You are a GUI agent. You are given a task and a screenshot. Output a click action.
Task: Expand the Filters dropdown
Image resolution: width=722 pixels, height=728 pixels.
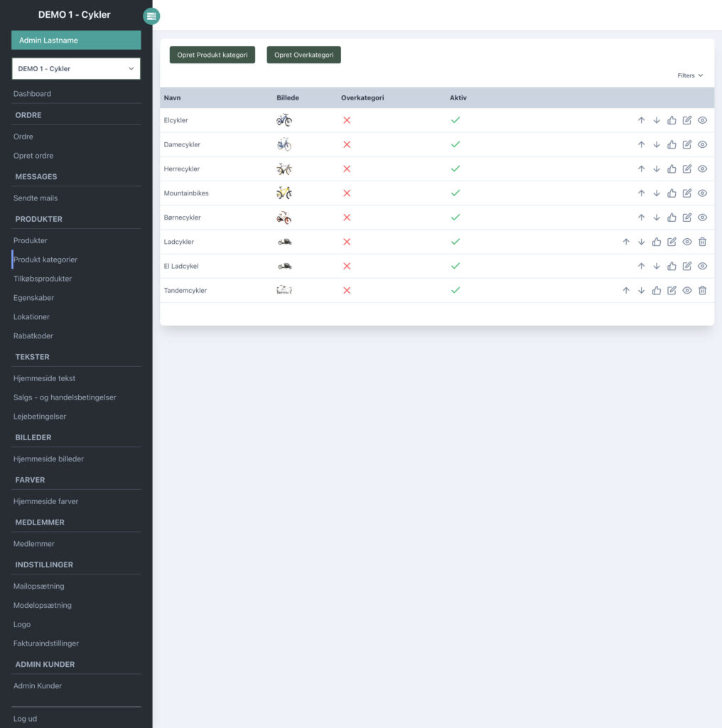tap(690, 75)
